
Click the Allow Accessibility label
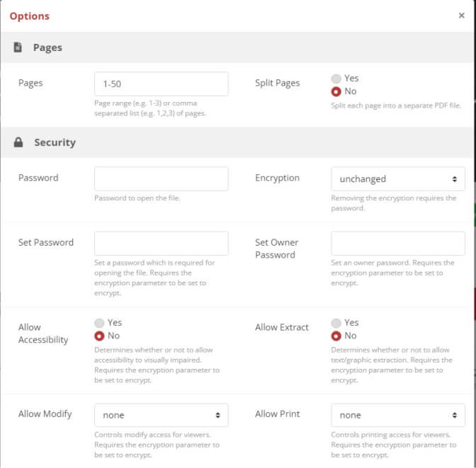43,333
